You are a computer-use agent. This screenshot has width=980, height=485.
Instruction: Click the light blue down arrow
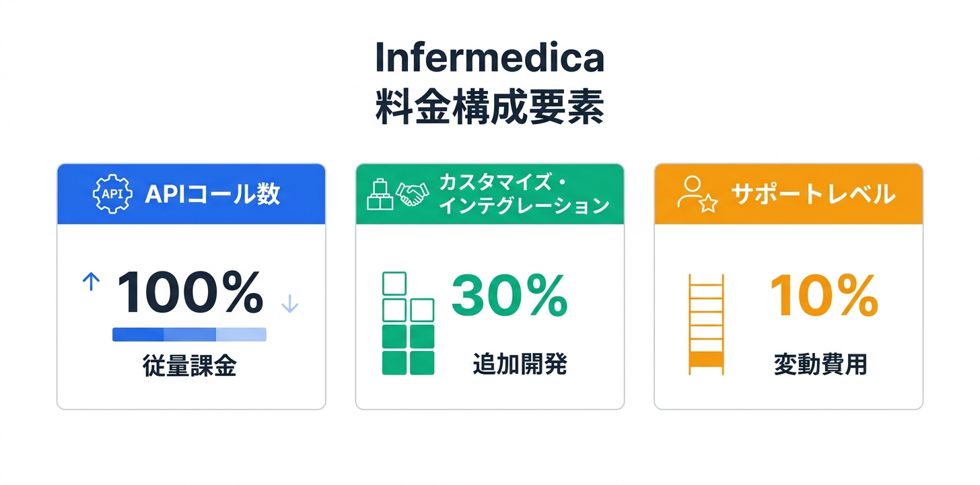(x=289, y=304)
